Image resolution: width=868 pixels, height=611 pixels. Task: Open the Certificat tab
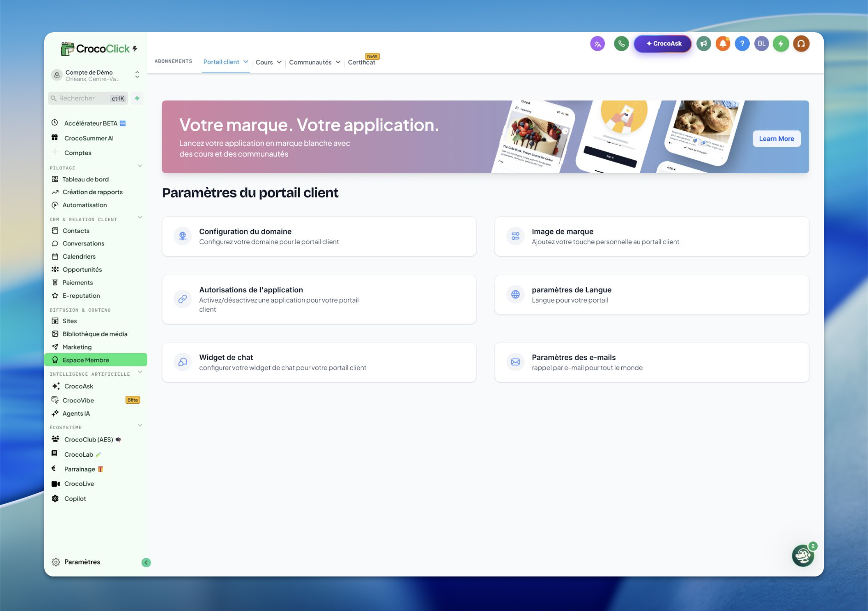tap(362, 62)
